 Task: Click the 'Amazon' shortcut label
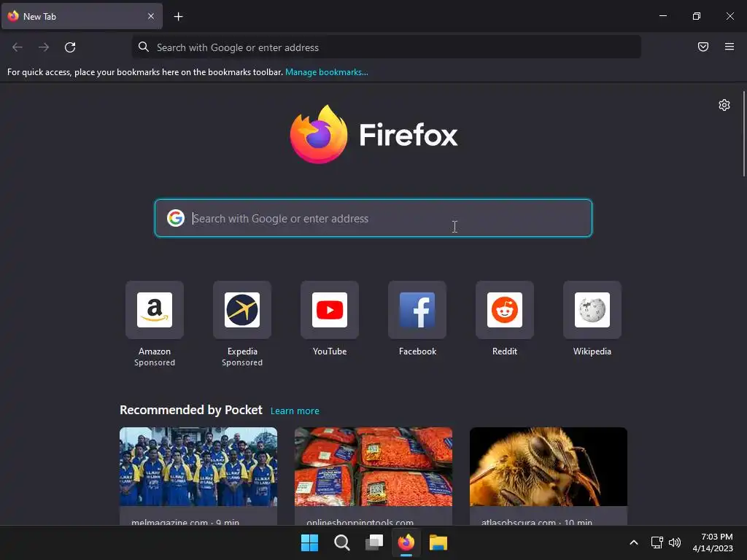click(x=155, y=351)
